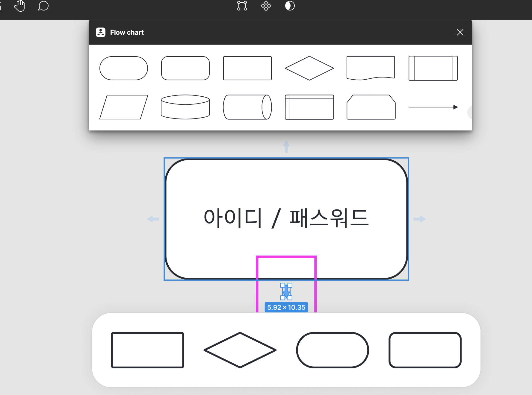Viewport: 532px width, 395px height.
Task: Select the Hand tool in the toolbar
Action: coord(19,6)
